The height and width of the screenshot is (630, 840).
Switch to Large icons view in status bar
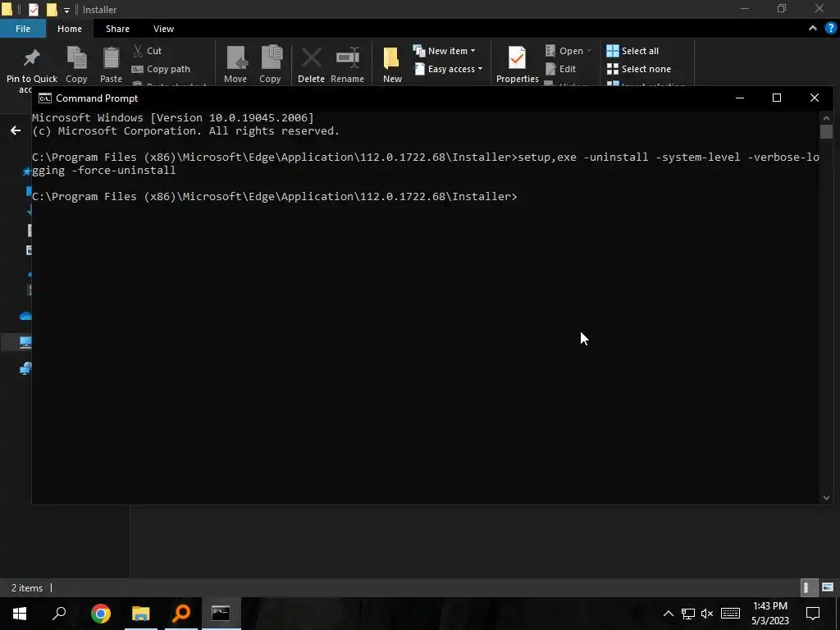pyautogui.click(x=828, y=587)
